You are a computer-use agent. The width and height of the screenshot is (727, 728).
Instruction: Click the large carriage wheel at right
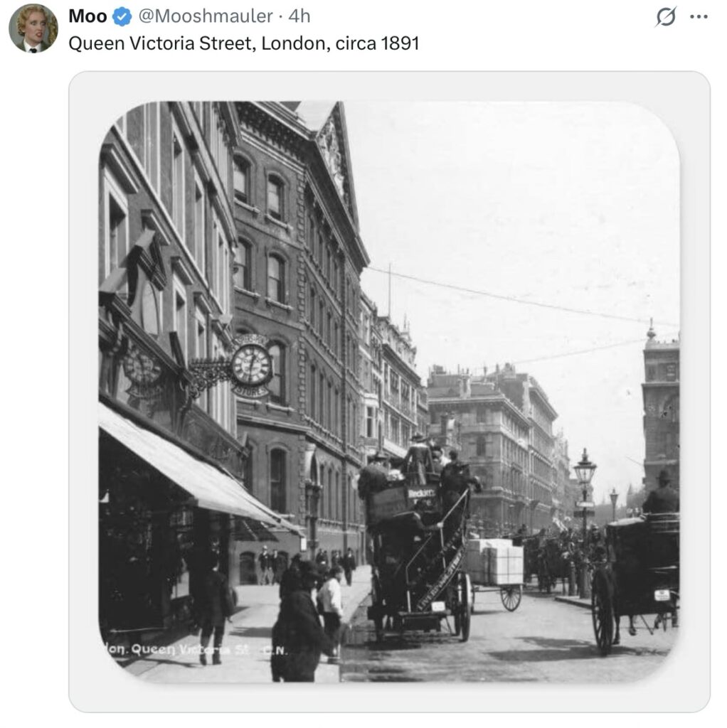coord(604,611)
